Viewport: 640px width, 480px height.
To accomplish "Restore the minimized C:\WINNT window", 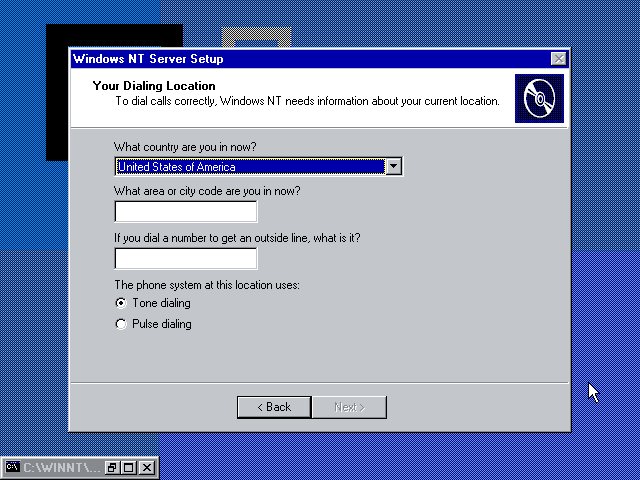I will click(x=111, y=467).
